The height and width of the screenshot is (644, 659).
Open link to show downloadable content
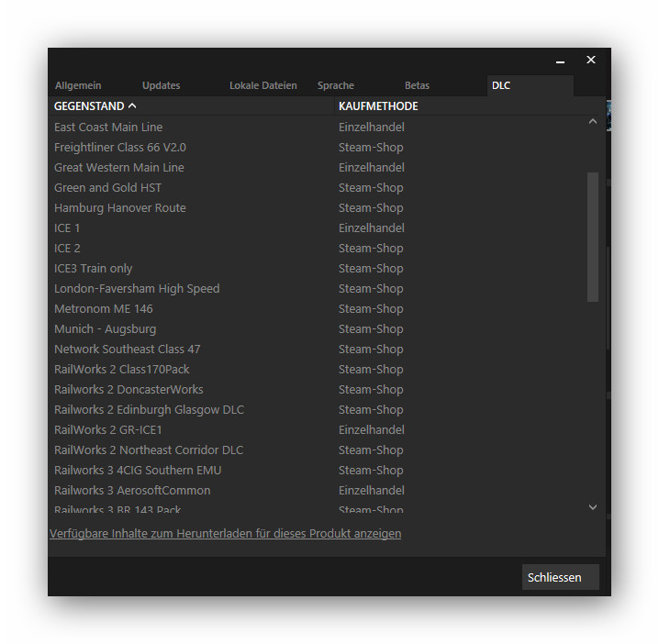(225, 533)
